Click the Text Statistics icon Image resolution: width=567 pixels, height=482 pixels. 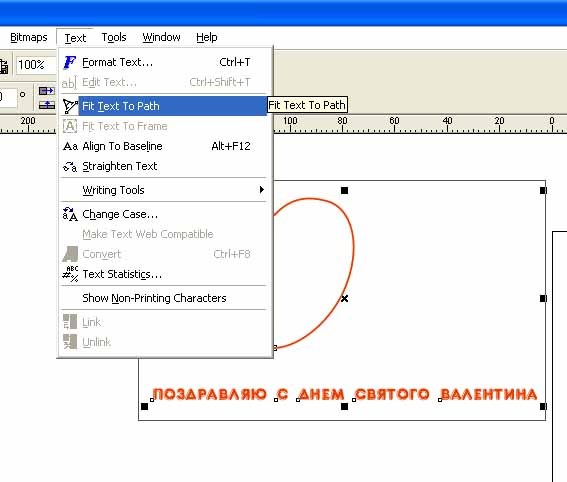70,274
